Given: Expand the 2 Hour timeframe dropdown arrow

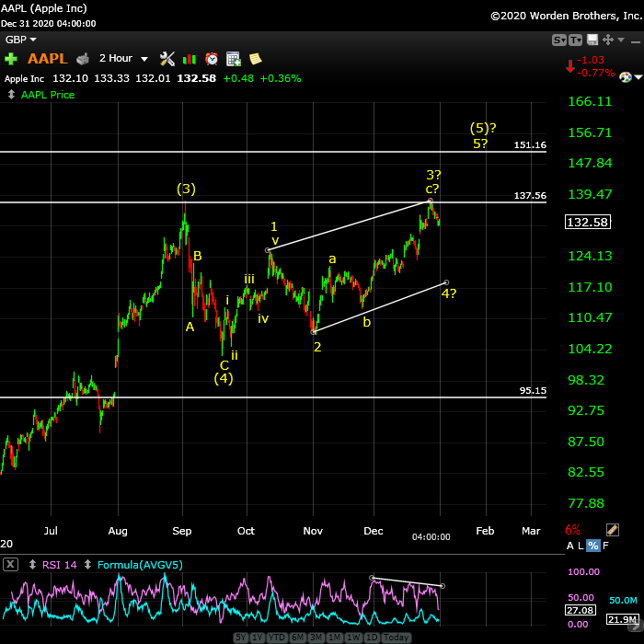Looking at the screenshot, I should pos(144,59).
